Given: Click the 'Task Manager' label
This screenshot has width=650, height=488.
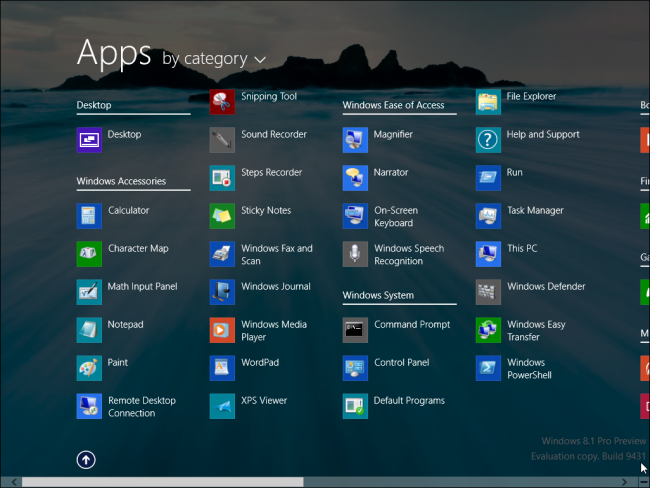Looking at the screenshot, I should pos(535,211).
